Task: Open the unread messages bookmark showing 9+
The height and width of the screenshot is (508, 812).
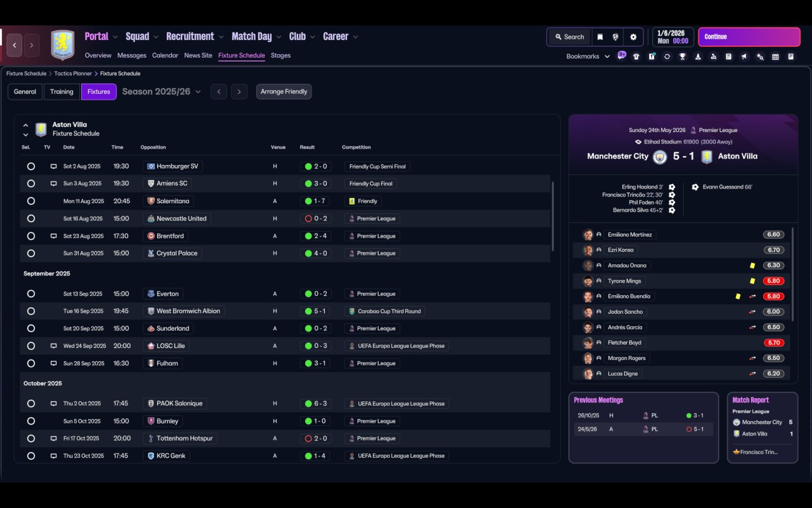Action: [x=622, y=56]
